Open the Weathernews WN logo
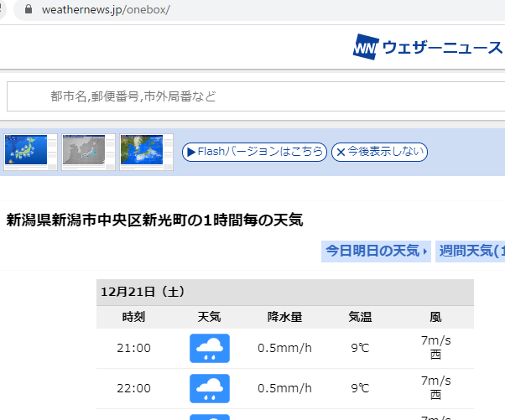505x420 pixels. point(366,47)
